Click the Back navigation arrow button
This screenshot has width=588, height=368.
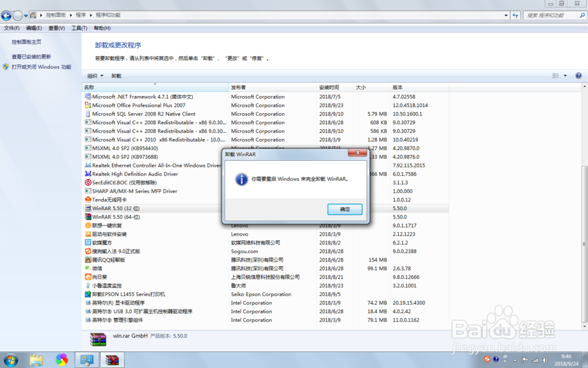point(6,15)
